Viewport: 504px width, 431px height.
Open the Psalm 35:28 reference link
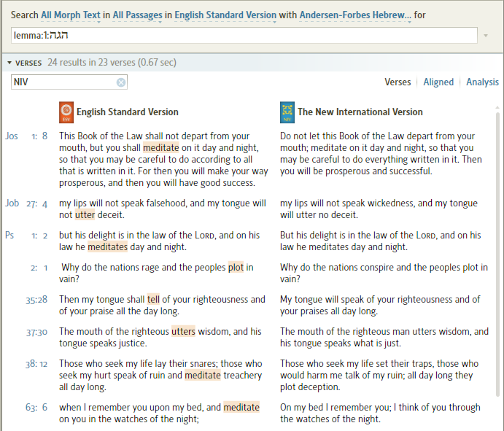point(36,300)
